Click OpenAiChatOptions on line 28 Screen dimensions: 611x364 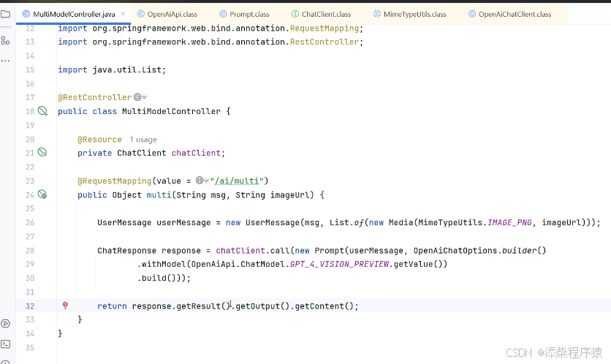(455, 251)
